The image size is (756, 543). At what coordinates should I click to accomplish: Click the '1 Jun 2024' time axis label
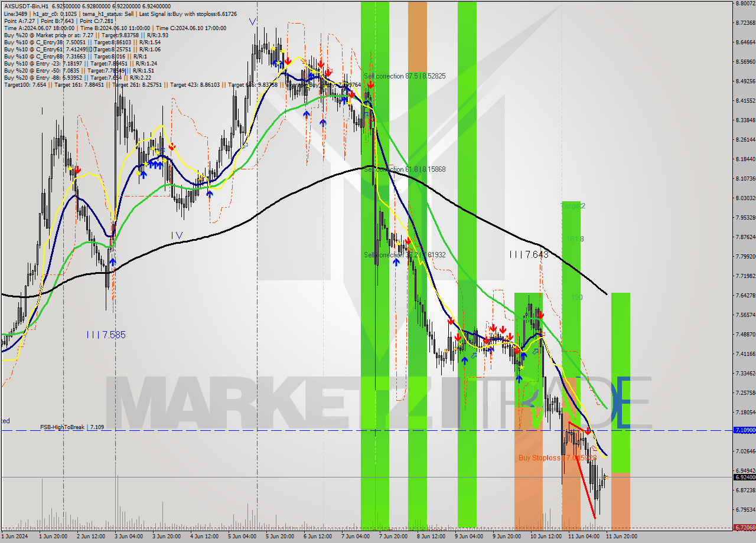click(15, 537)
